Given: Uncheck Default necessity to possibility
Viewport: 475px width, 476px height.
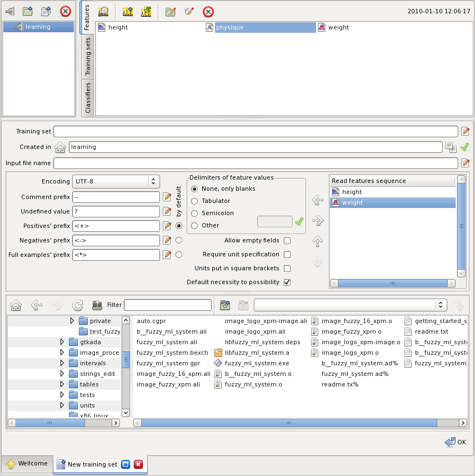Looking at the screenshot, I should 287,282.
